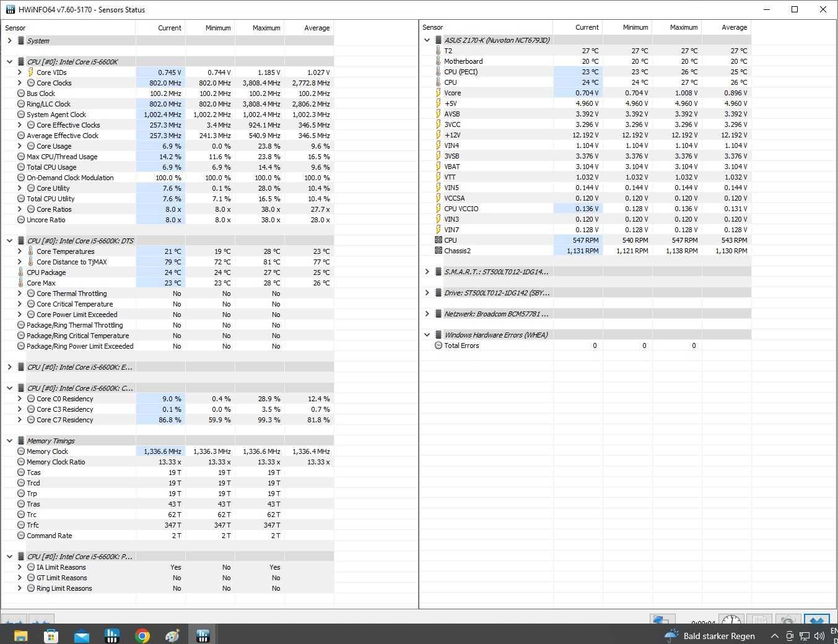Collapse the i5-6600K: DTS group

(x=9, y=241)
